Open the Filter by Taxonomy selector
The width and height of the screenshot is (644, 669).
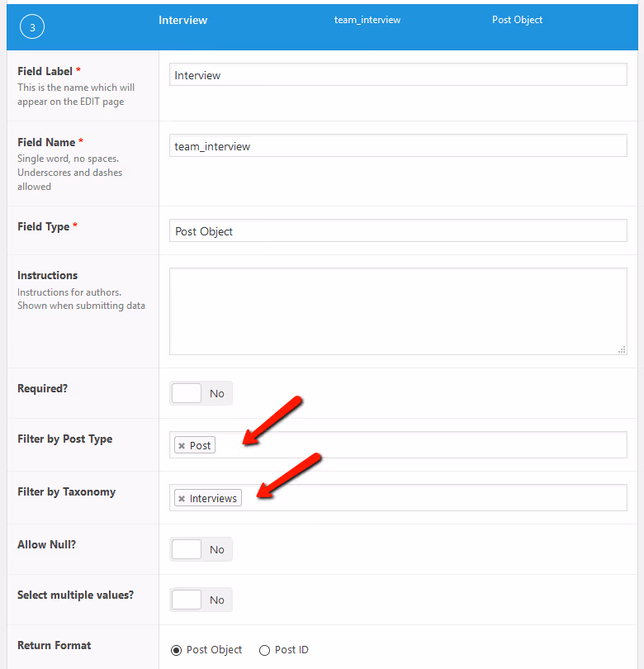(398, 498)
